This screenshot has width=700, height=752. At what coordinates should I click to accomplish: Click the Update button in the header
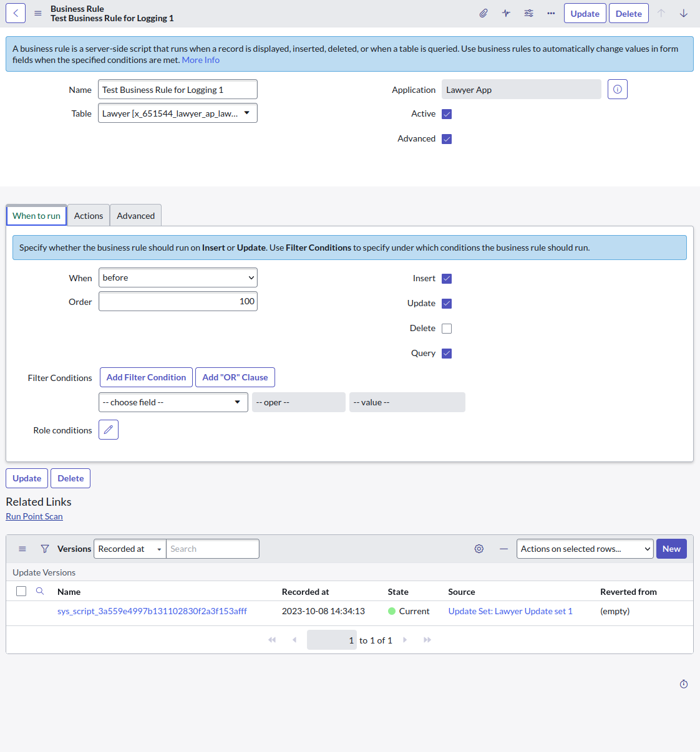coord(585,13)
